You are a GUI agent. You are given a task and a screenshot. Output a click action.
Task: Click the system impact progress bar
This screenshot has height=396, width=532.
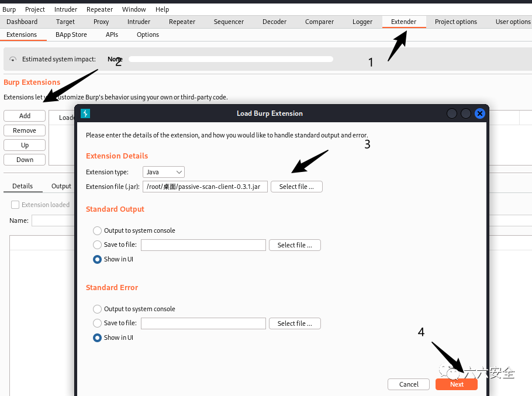point(231,59)
